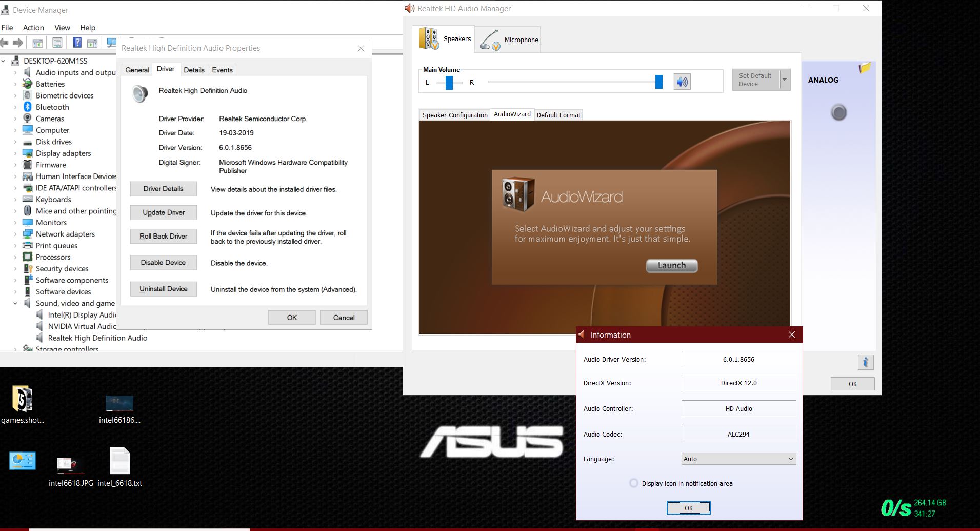Open the intel66186... desktop image thumbnail

tap(119, 409)
